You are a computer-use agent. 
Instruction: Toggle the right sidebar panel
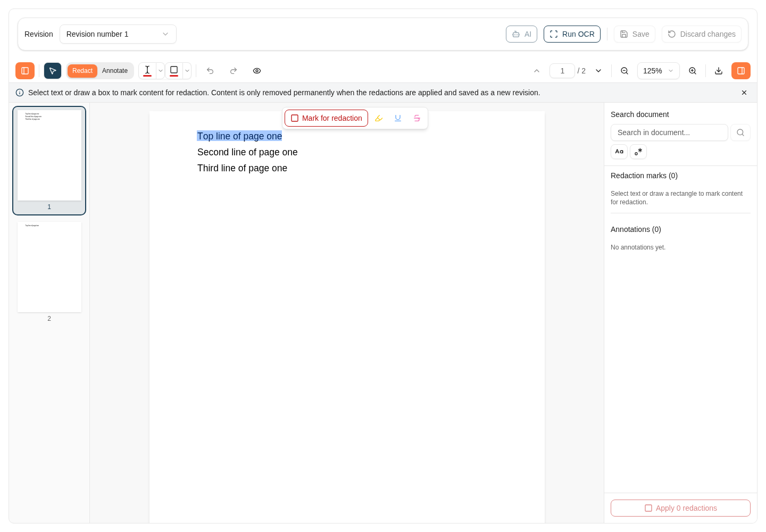coord(741,71)
